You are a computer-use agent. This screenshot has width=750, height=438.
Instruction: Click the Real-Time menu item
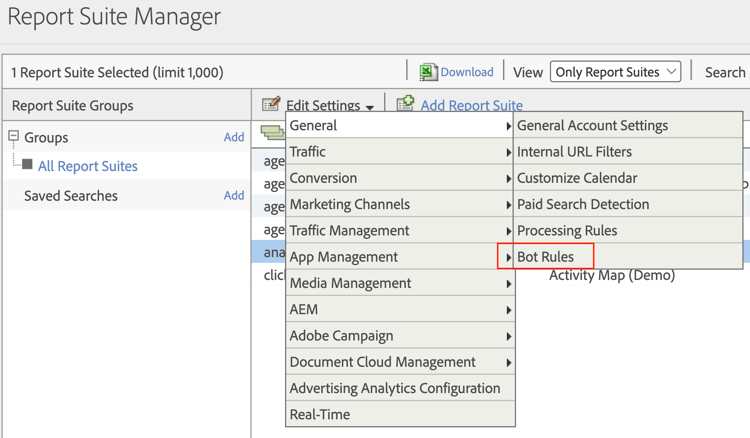320,414
